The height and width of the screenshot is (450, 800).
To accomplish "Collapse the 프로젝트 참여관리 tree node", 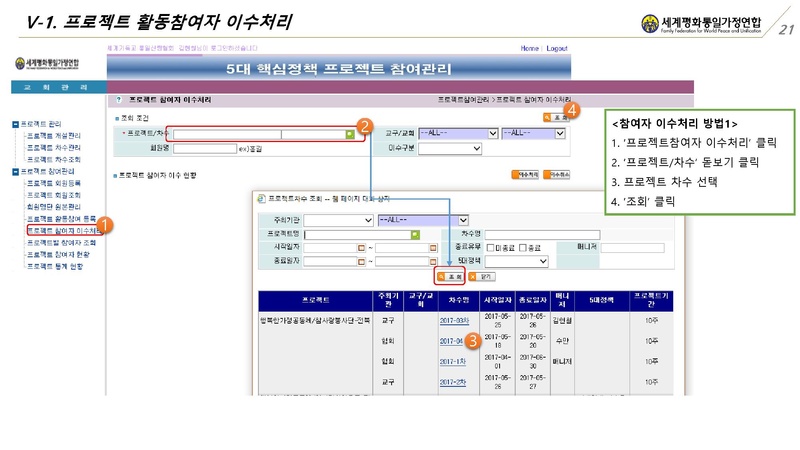I will pyautogui.click(x=15, y=171).
